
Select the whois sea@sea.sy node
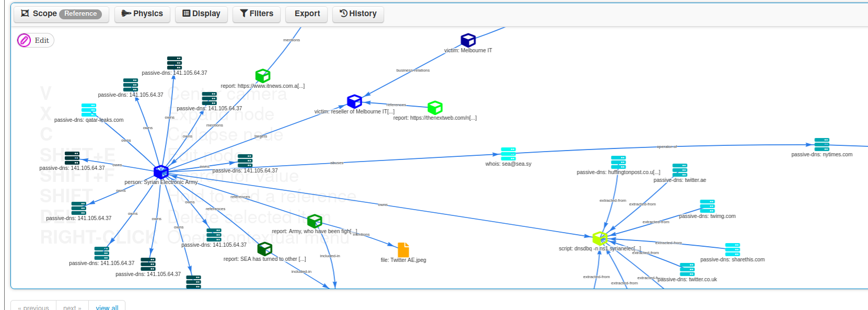pos(508,154)
